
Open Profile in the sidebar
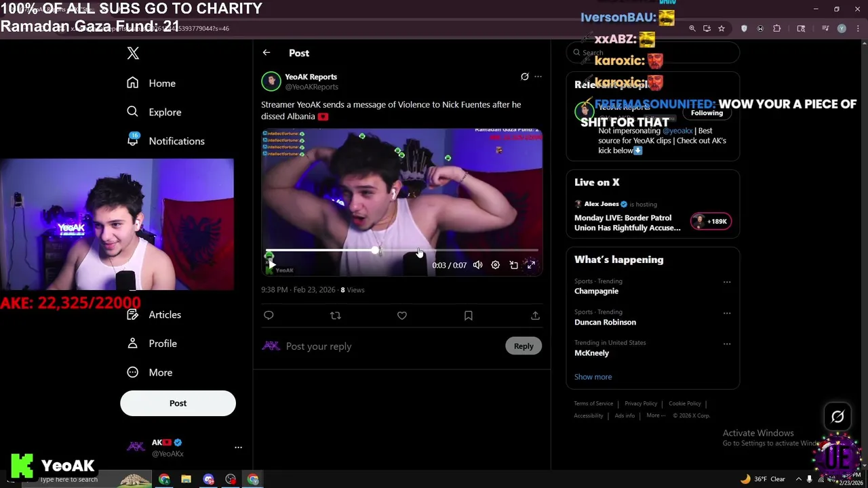click(163, 344)
